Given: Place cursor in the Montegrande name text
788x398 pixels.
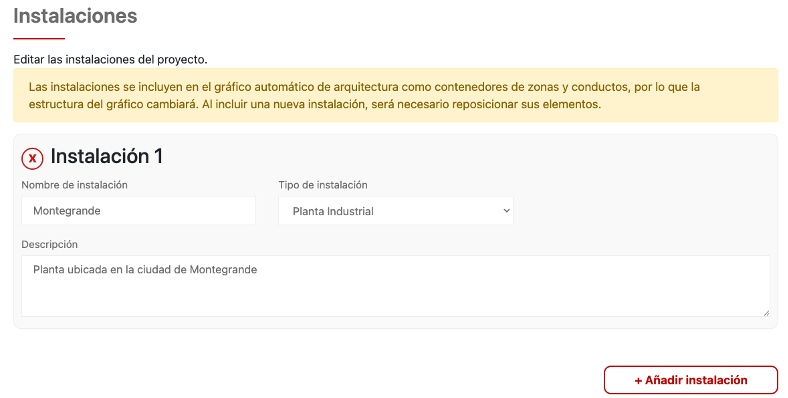Looking at the screenshot, I should pos(67,211).
